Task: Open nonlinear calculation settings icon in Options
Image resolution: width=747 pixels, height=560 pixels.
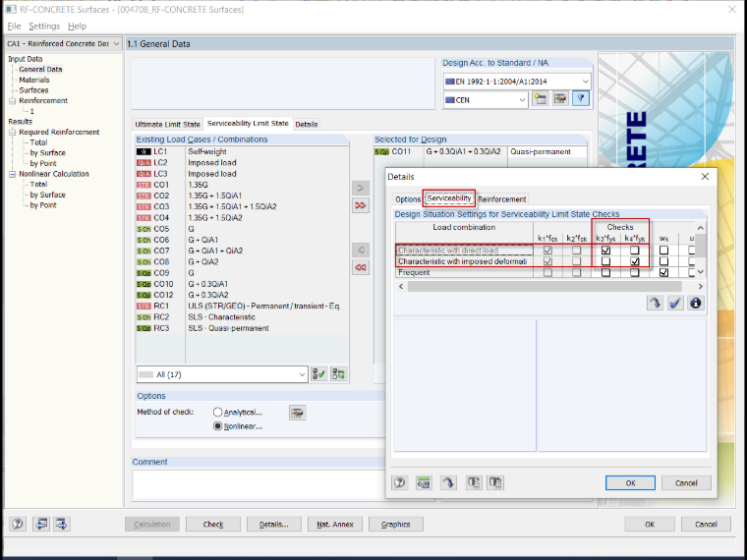Action: click(x=297, y=413)
